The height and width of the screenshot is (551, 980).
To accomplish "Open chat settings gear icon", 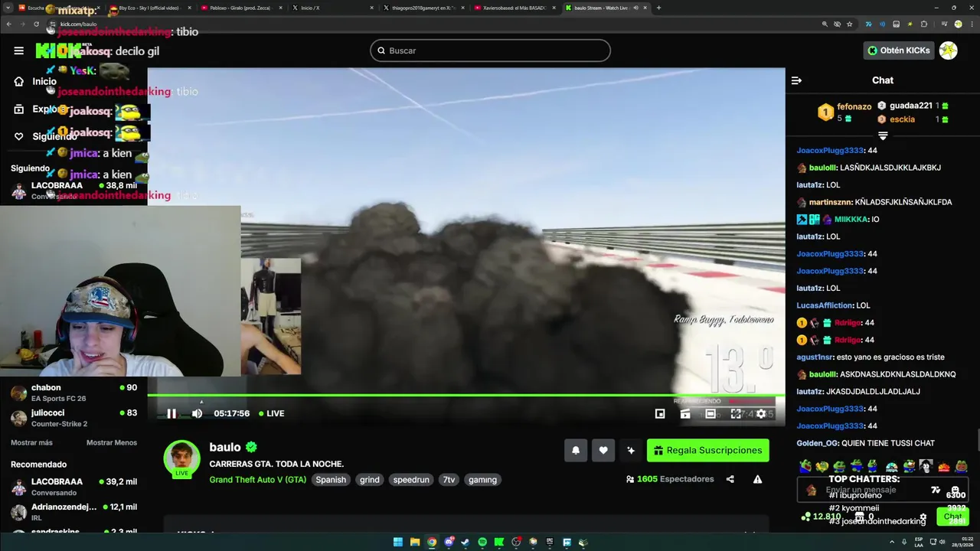I will coord(923,517).
